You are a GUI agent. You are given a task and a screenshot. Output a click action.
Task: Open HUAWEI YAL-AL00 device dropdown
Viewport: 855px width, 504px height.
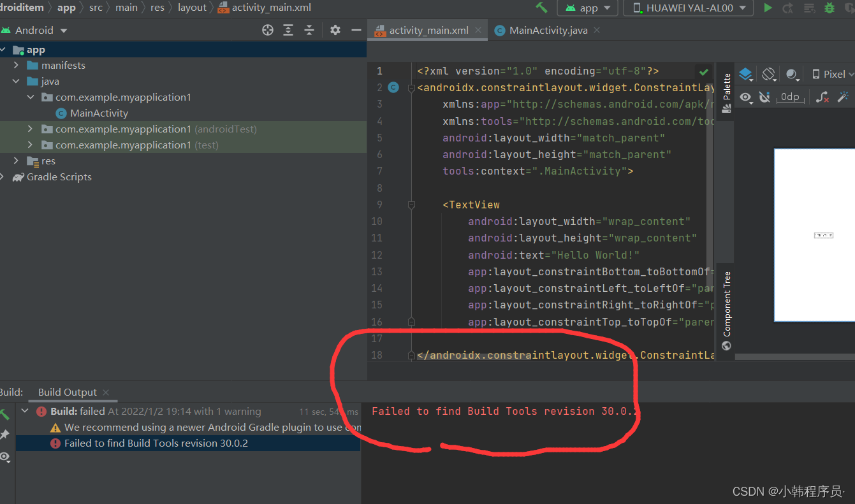(689, 8)
